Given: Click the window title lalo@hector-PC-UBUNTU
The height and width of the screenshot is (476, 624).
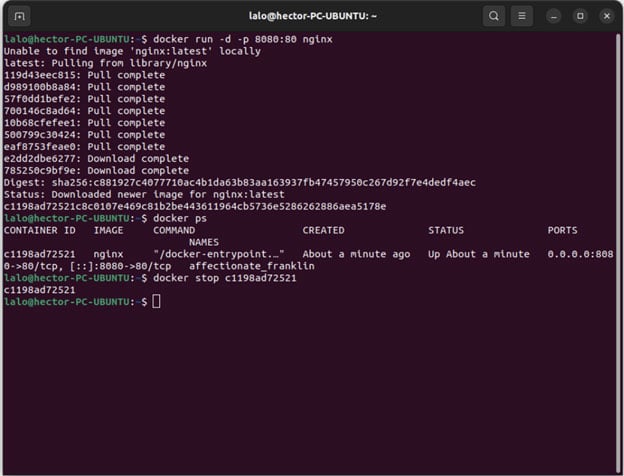Looking at the screenshot, I should 313,16.
